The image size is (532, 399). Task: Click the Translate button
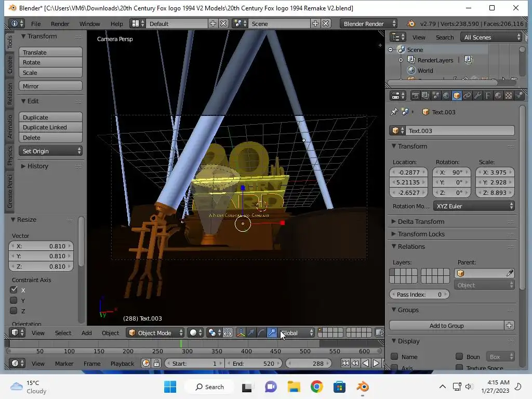coord(50,52)
